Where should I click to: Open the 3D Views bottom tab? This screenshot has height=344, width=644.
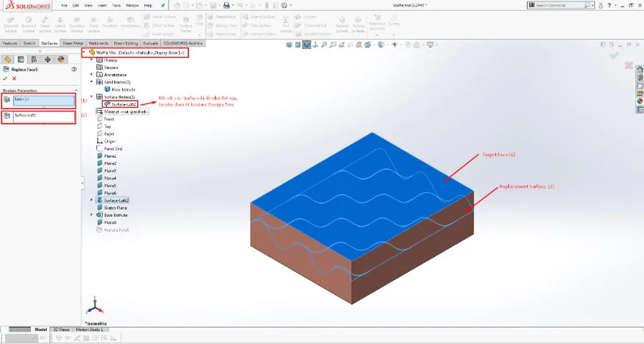pos(61,330)
